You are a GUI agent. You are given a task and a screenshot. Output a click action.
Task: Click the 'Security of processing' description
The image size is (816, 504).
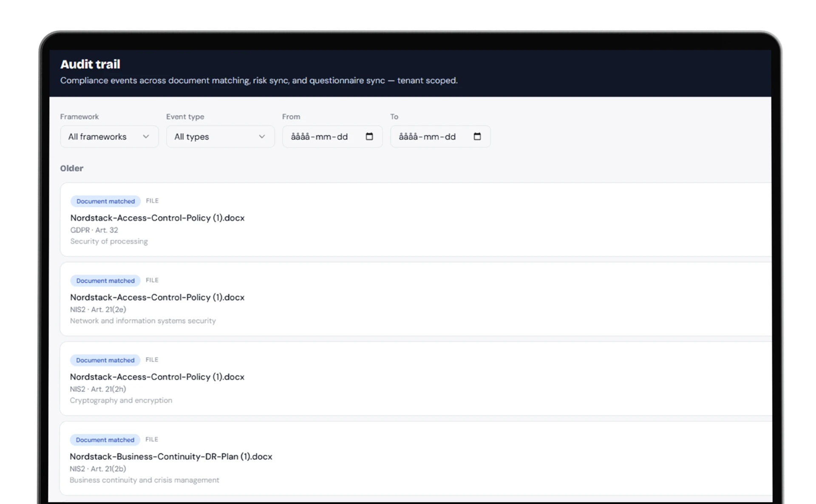(x=109, y=241)
